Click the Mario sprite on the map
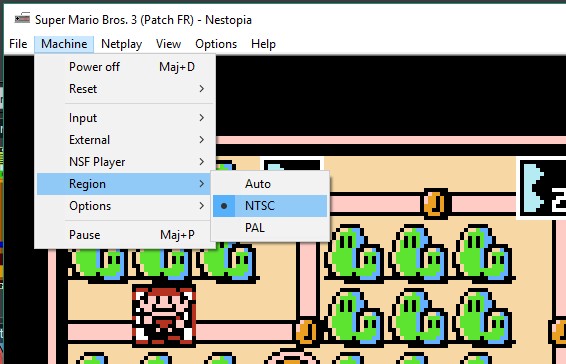The height and width of the screenshot is (364, 566). tap(164, 315)
